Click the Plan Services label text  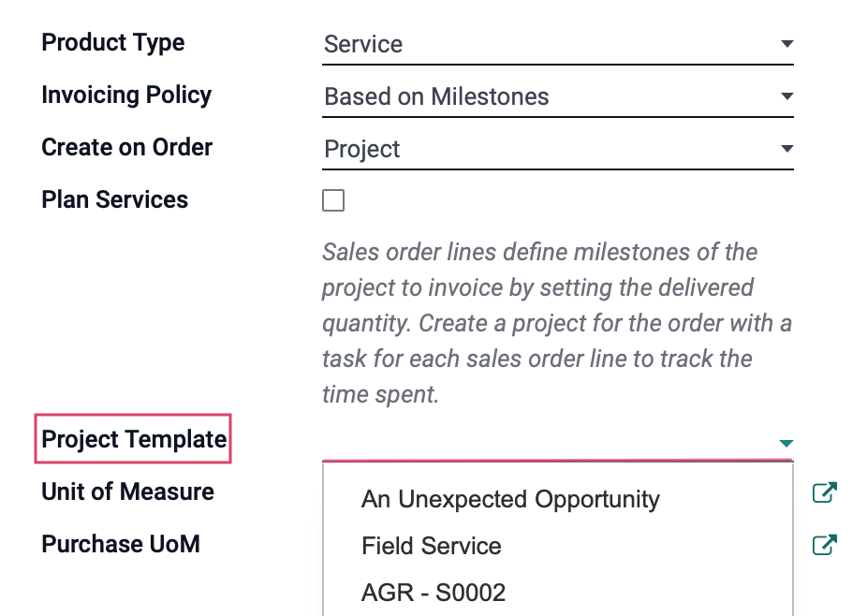[x=114, y=199]
